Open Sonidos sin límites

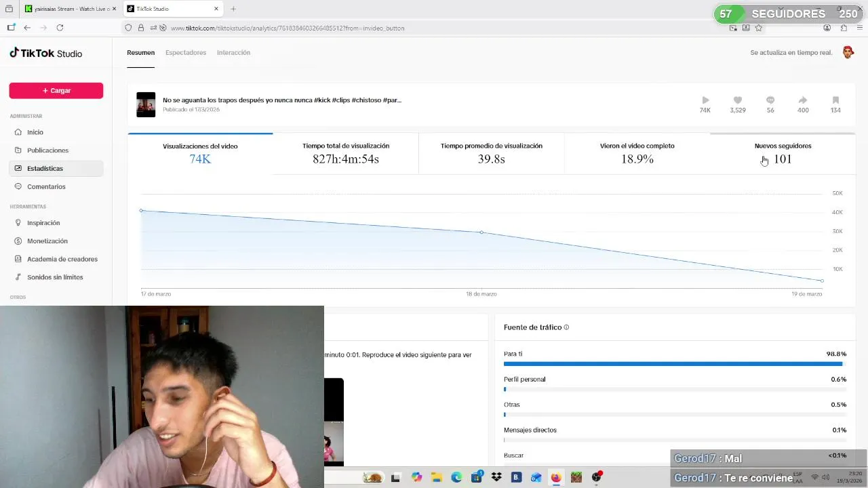[x=56, y=277]
